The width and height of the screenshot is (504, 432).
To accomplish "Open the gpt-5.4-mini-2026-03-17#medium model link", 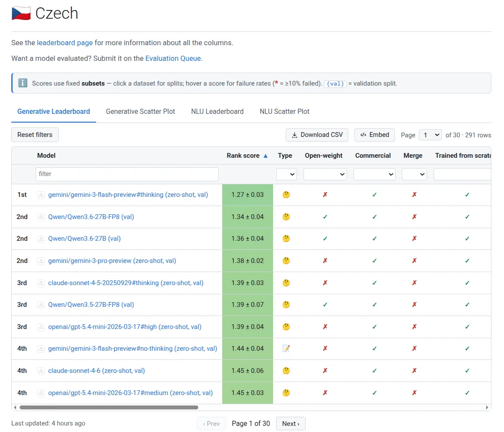I will (x=130, y=393).
